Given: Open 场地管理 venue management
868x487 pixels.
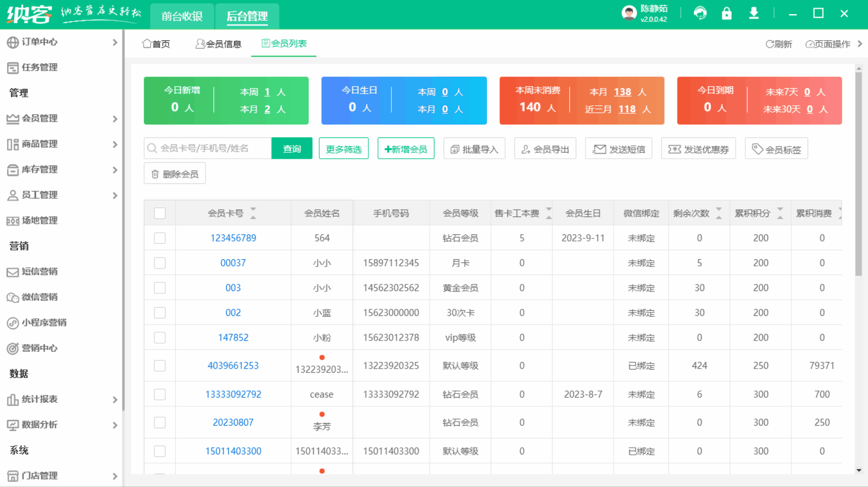Looking at the screenshot, I should [x=39, y=221].
